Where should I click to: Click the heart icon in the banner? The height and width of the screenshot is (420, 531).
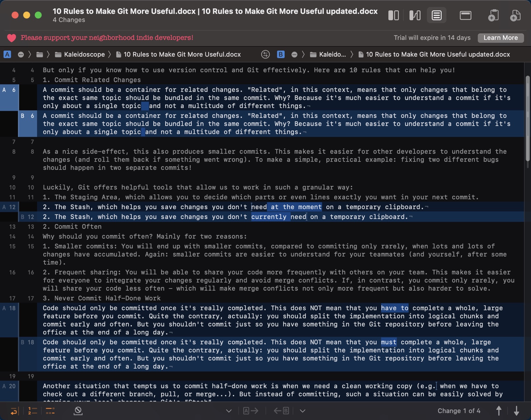pyautogui.click(x=12, y=37)
